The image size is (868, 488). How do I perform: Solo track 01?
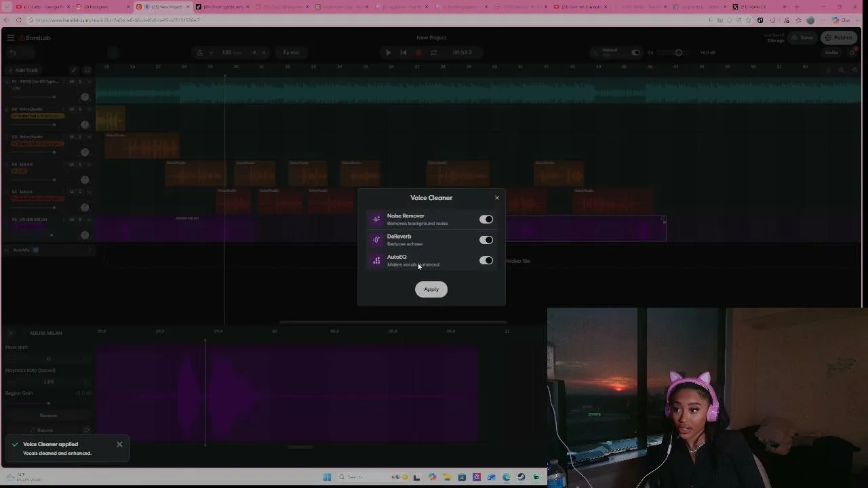click(80, 81)
